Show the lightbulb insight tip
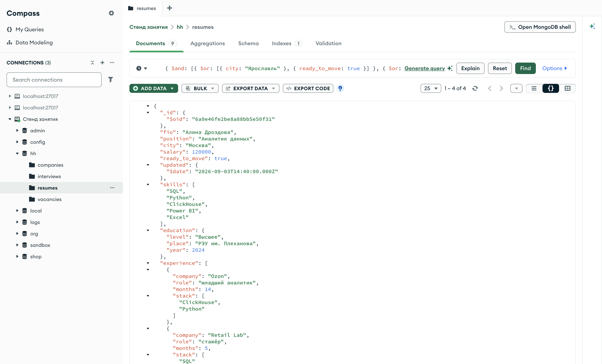Viewport: 602px width, 364px height. pyautogui.click(x=340, y=88)
